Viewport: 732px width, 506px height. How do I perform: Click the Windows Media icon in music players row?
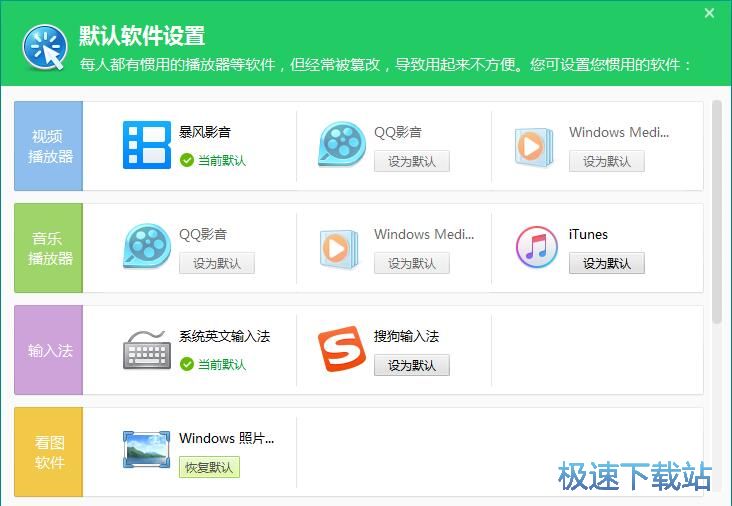pos(339,249)
